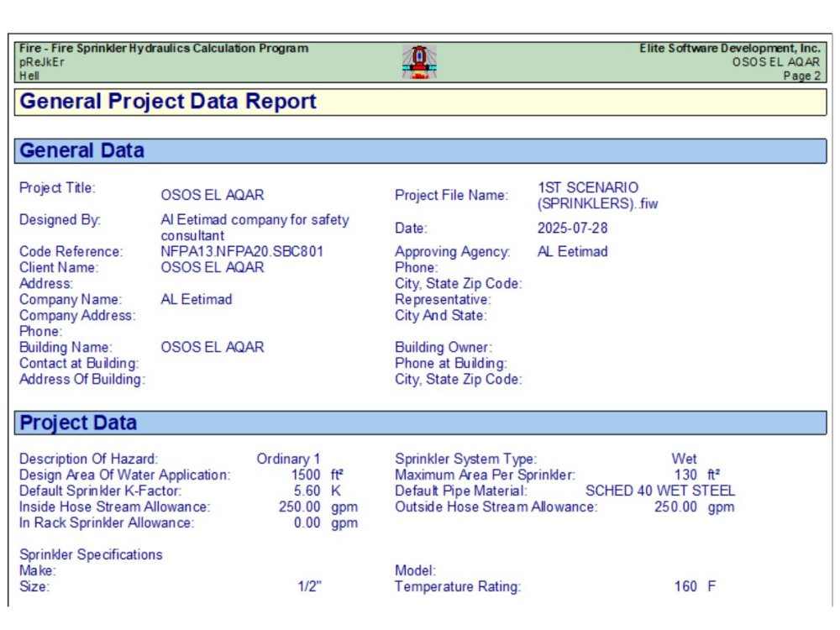Select the max area value '130'
The height and width of the screenshot is (630, 840).
click(x=685, y=475)
